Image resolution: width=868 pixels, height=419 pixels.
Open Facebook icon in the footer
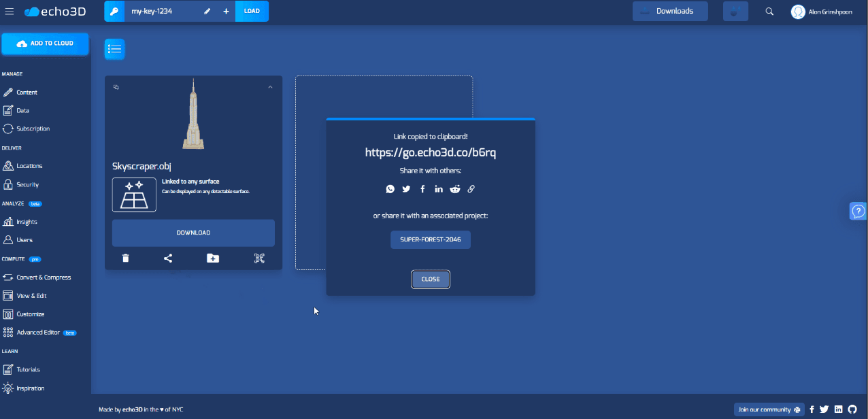point(812,409)
